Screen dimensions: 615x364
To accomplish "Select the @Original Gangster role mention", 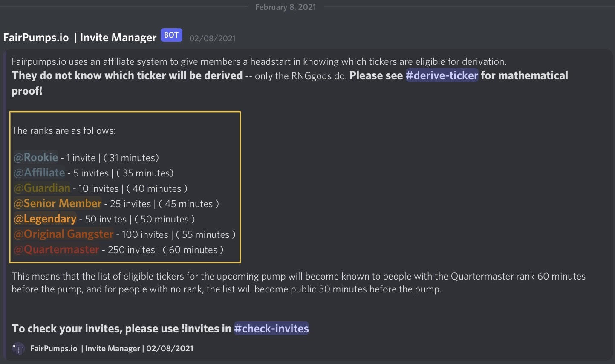I will (64, 234).
